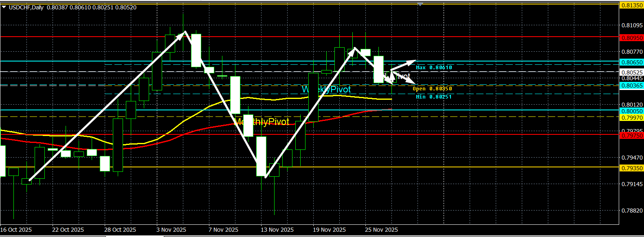Click the 0.79970 yellow price tag

coord(632,118)
